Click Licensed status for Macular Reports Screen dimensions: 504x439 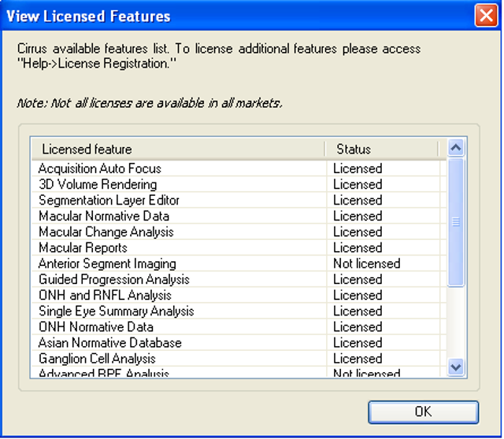pyautogui.click(x=358, y=248)
